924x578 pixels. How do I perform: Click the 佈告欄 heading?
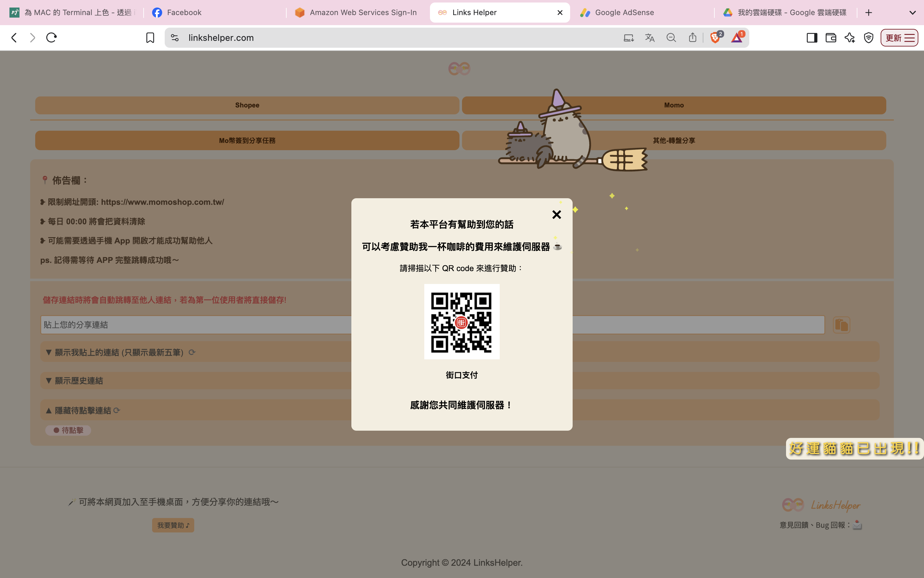point(65,180)
